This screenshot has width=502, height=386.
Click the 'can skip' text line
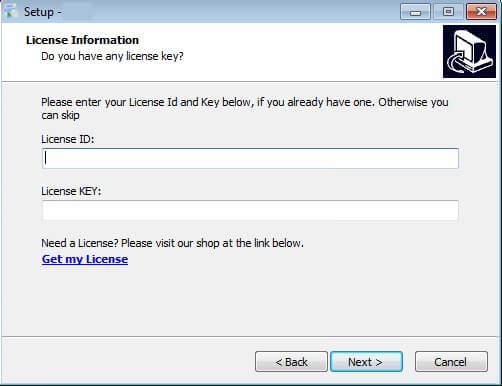pyautogui.click(x=60, y=115)
